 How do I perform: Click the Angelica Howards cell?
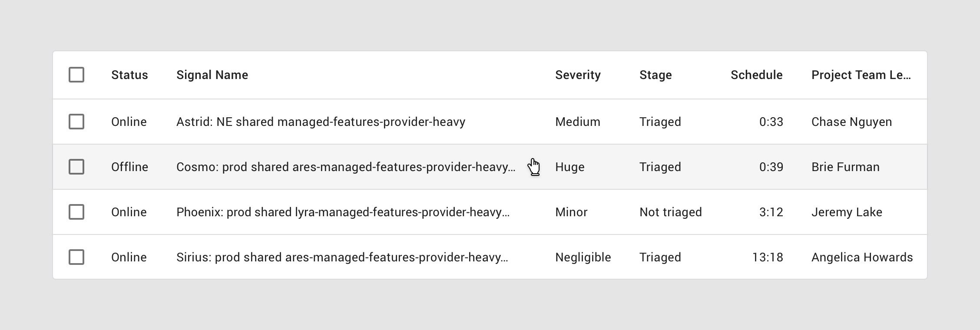[x=862, y=257]
